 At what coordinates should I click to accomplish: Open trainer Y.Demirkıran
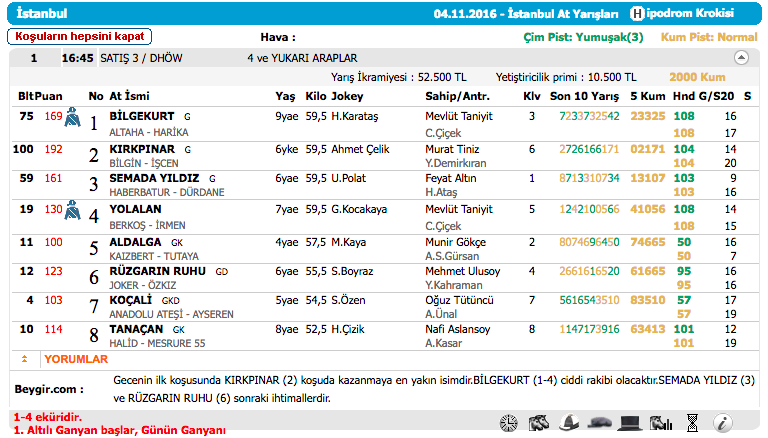(456, 163)
